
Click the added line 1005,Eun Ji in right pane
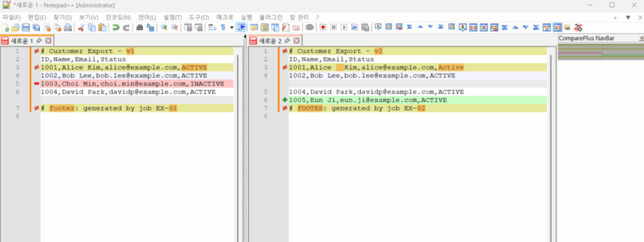pos(418,100)
